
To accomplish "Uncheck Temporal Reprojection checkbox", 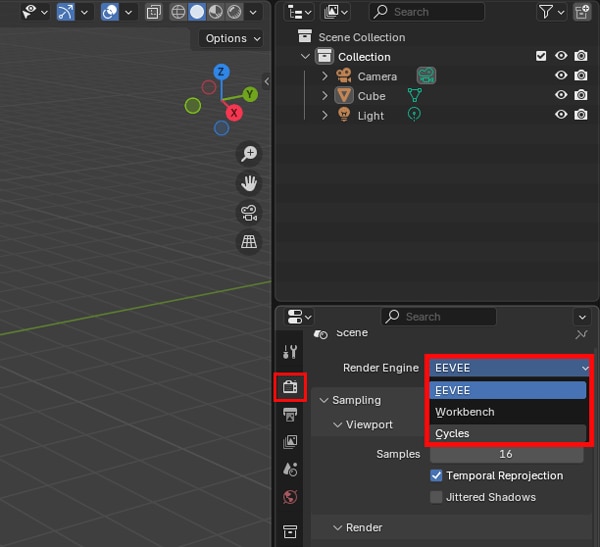I will [x=436, y=476].
